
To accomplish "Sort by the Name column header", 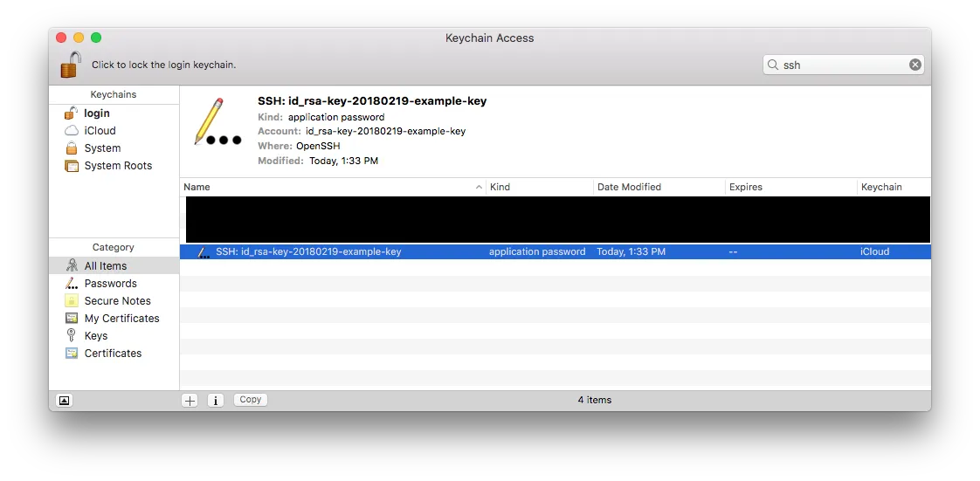I will click(x=333, y=187).
